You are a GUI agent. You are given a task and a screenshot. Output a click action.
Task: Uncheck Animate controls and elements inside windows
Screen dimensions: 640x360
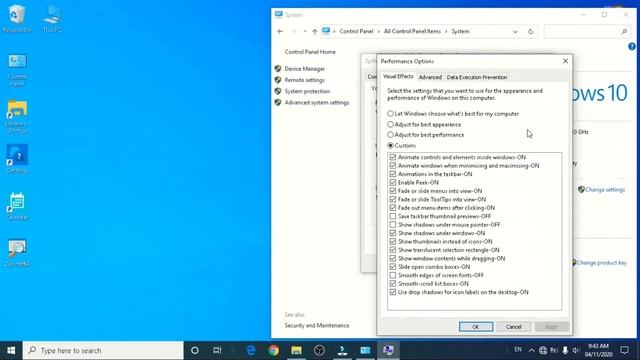tap(393, 157)
